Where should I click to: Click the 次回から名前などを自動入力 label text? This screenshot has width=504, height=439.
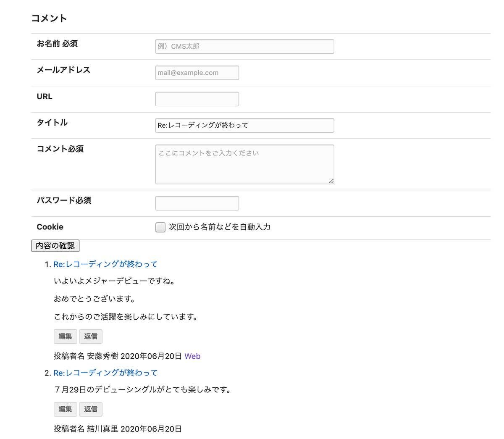coord(219,227)
